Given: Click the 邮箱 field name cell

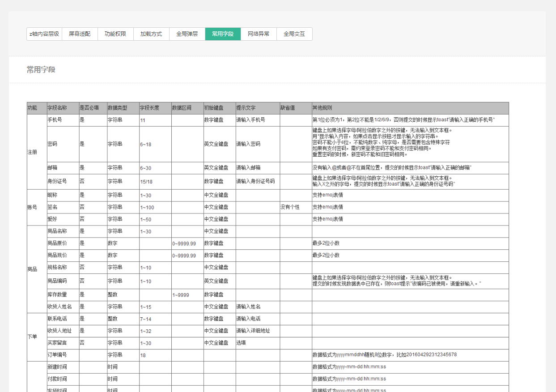Looking at the screenshot, I should click(63, 168).
